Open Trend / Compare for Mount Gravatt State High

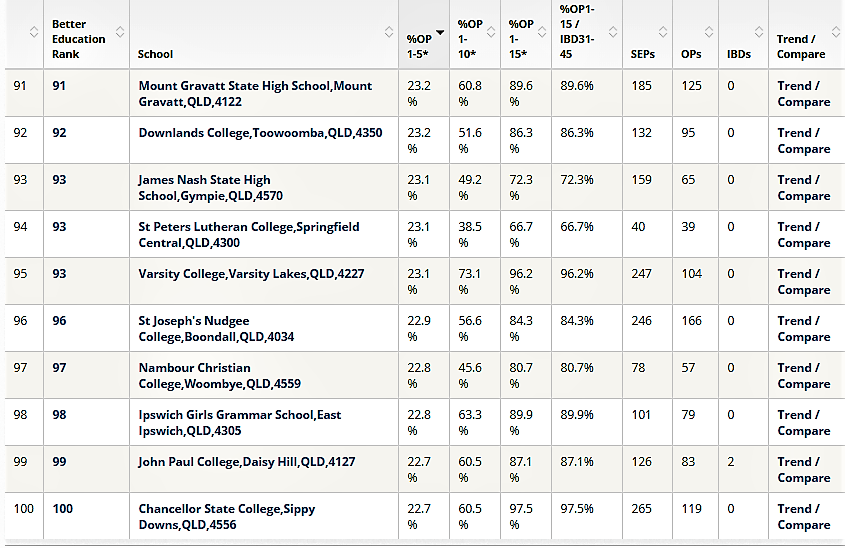point(804,94)
